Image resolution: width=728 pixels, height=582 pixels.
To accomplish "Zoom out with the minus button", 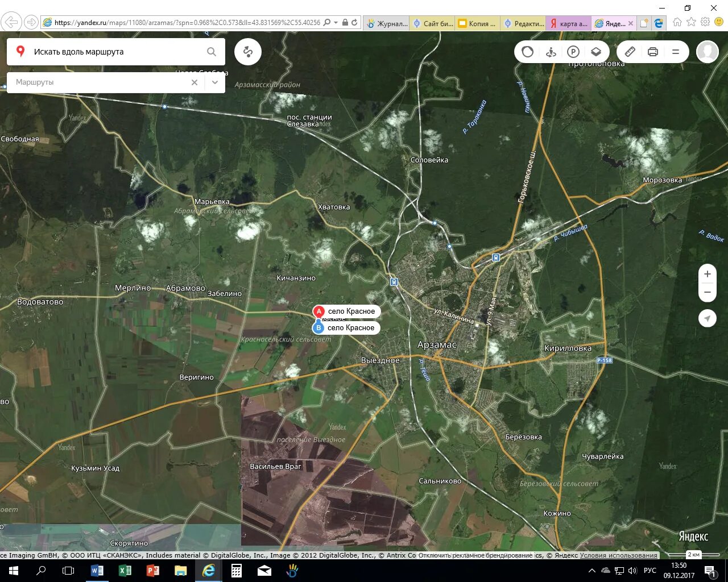I will 708,292.
